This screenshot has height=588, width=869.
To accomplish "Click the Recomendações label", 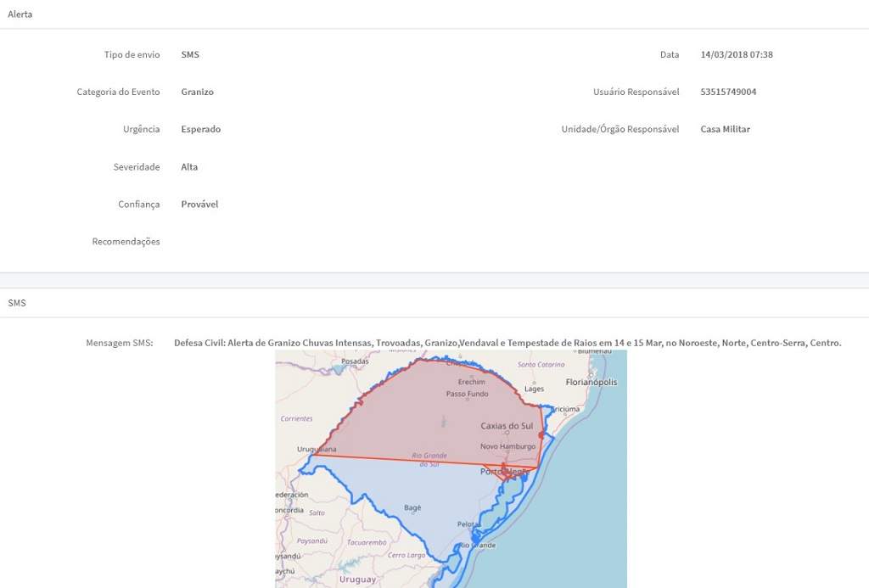I will pyautogui.click(x=126, y=242).
